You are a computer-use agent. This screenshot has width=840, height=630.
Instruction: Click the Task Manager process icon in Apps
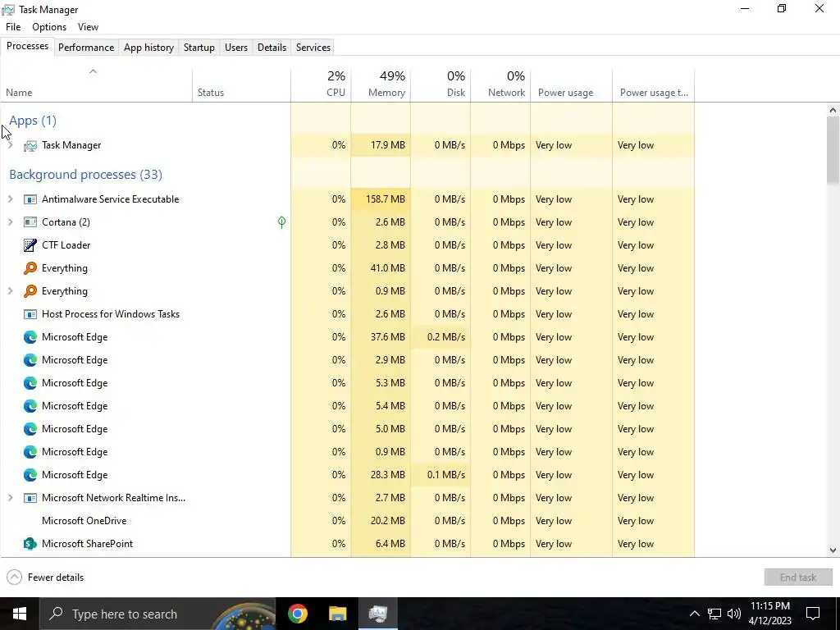click(x=30, y=146)
